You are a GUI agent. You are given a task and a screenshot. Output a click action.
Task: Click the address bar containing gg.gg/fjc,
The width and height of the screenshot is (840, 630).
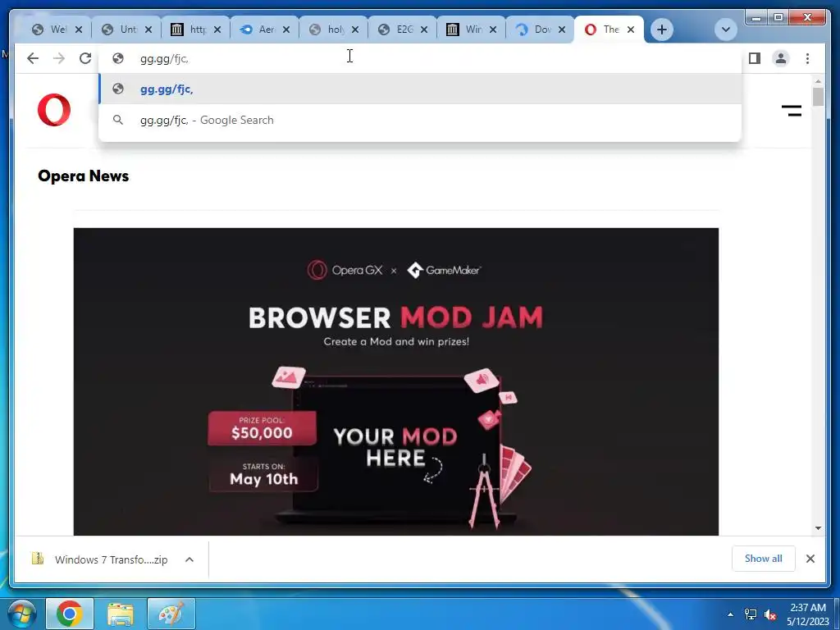click(x=420, y=58)
